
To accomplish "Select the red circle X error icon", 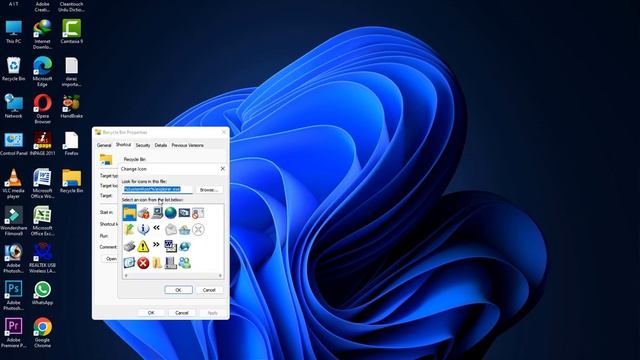I will click(143, 263).
